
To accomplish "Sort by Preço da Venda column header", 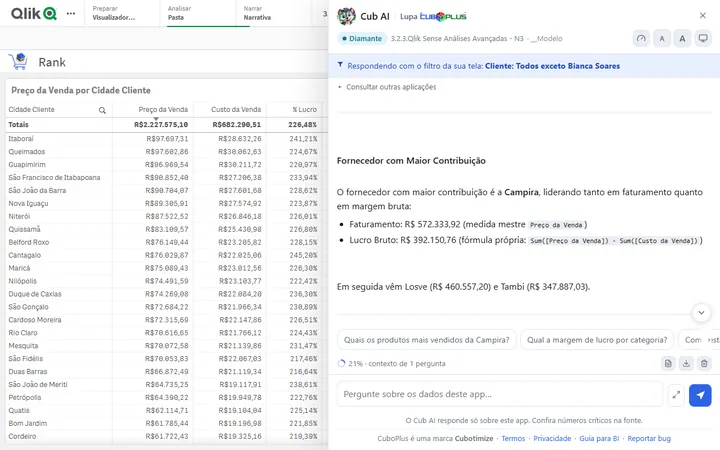I will [x=163, y=109].
